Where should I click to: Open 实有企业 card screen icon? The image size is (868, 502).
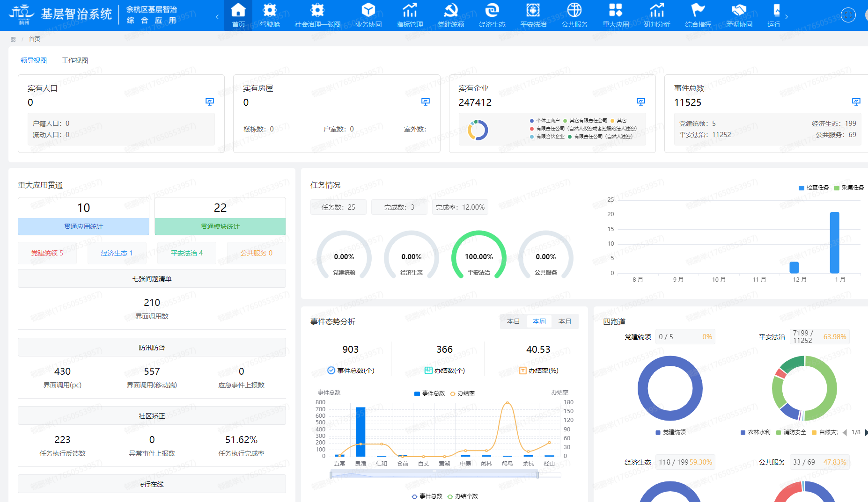[x=641, y=102]
